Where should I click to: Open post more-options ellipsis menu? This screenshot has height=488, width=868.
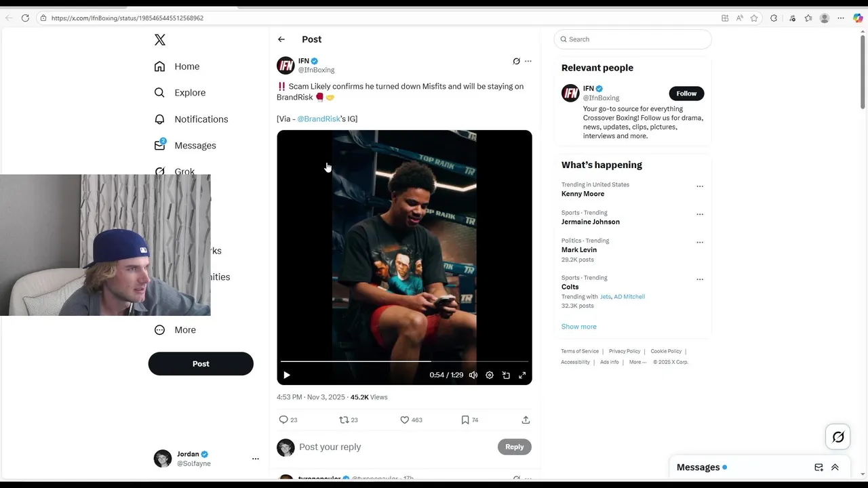point(528,61)
